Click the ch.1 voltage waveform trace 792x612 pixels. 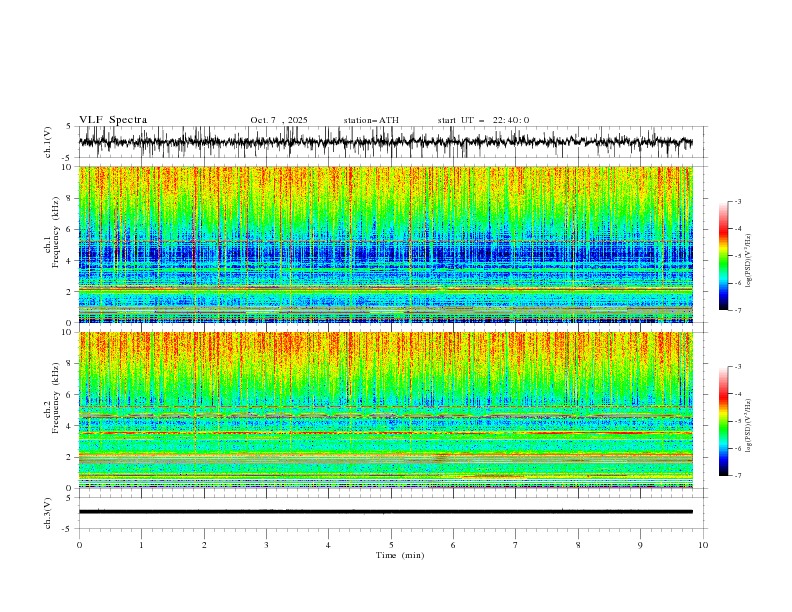pyautogui.click(x=386, y=142)
